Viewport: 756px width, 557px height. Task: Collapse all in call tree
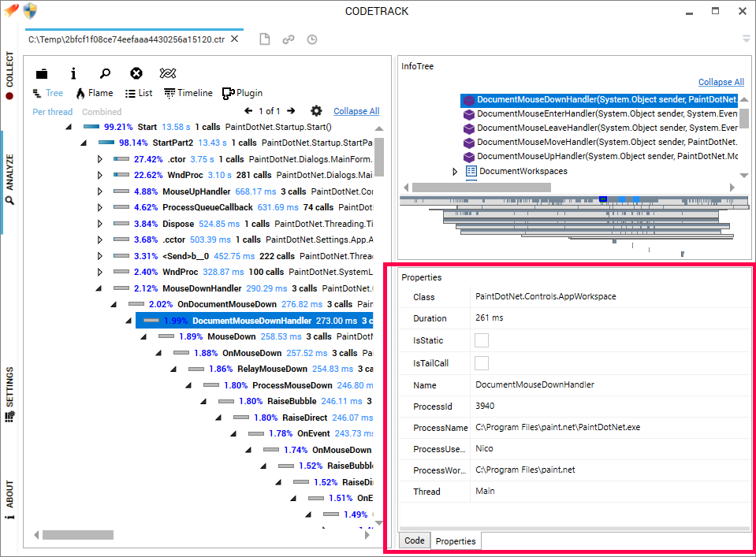[x=356, y=111]
